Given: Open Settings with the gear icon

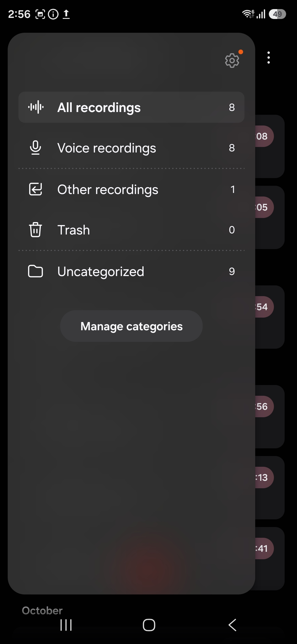Looking at the screenshot, I should pyautogui.click(x=232, y=60).
